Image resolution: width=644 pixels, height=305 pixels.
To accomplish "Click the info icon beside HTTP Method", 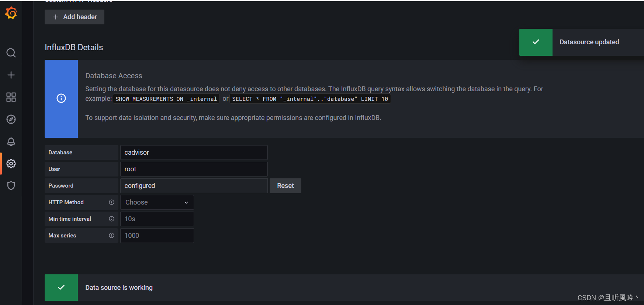I will pos(111,202).
